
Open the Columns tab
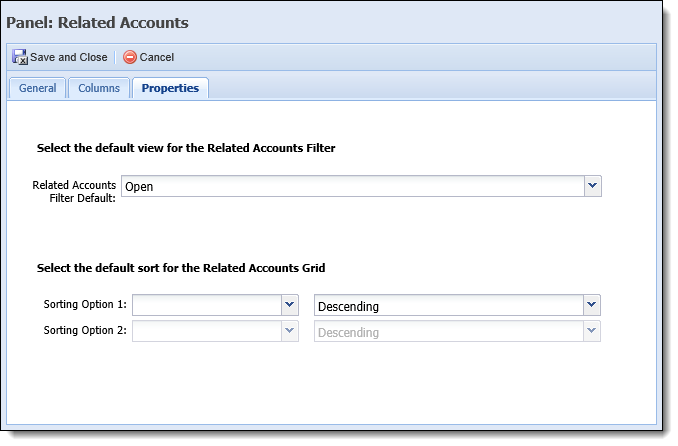(x=99, y=88)
